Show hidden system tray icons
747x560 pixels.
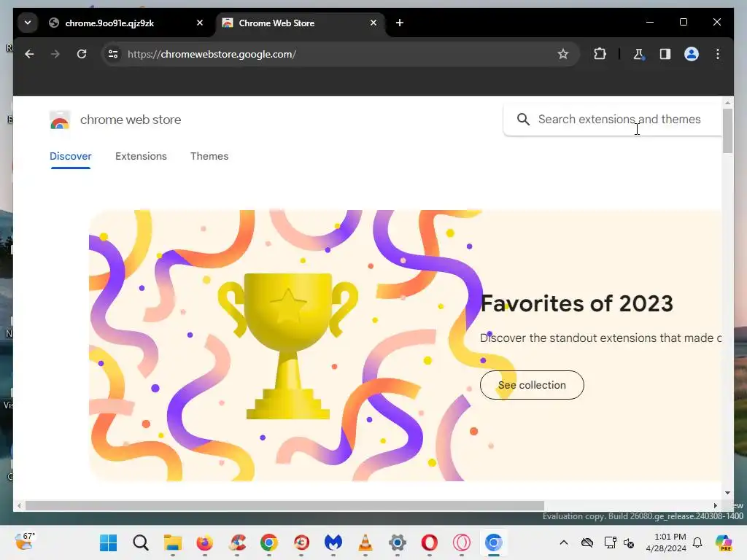564,542
